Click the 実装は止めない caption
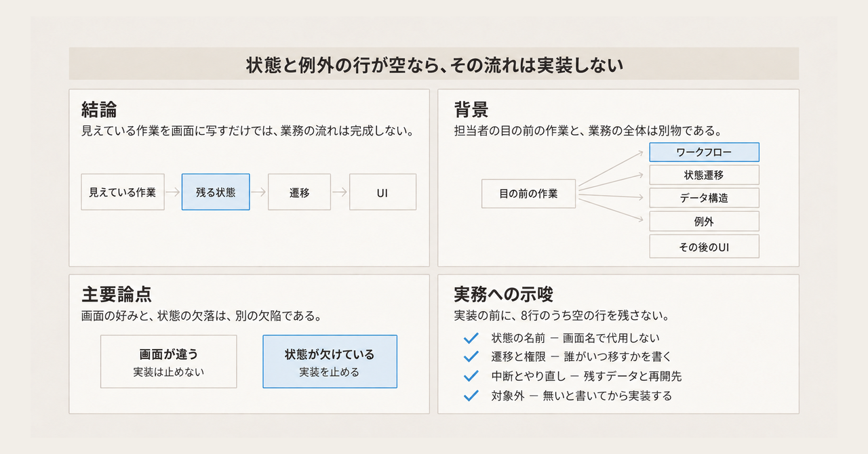Image resolution: width=868 pixels, height=454 pixels. (x=169, y=372)
